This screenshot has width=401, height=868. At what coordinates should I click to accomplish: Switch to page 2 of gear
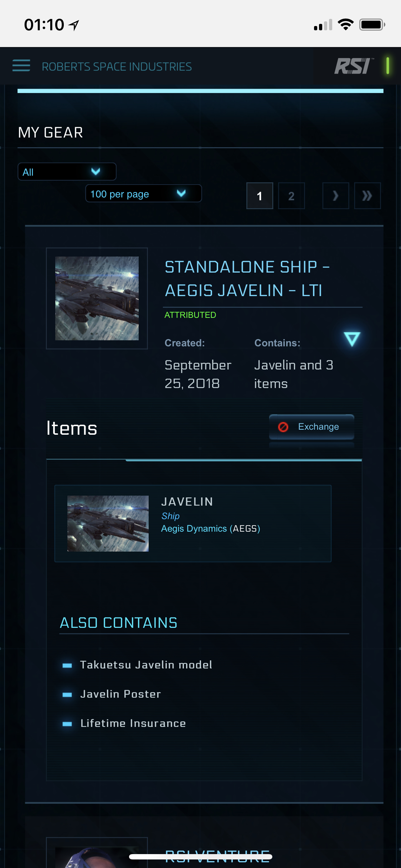(x=291, y=196)
